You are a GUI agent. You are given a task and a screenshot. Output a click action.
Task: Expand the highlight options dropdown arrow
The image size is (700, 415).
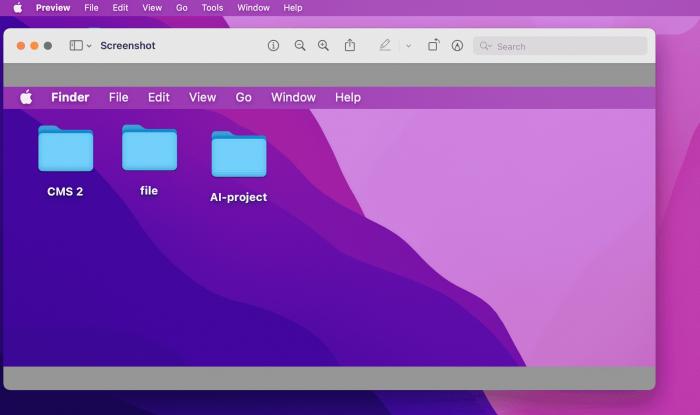408,46
